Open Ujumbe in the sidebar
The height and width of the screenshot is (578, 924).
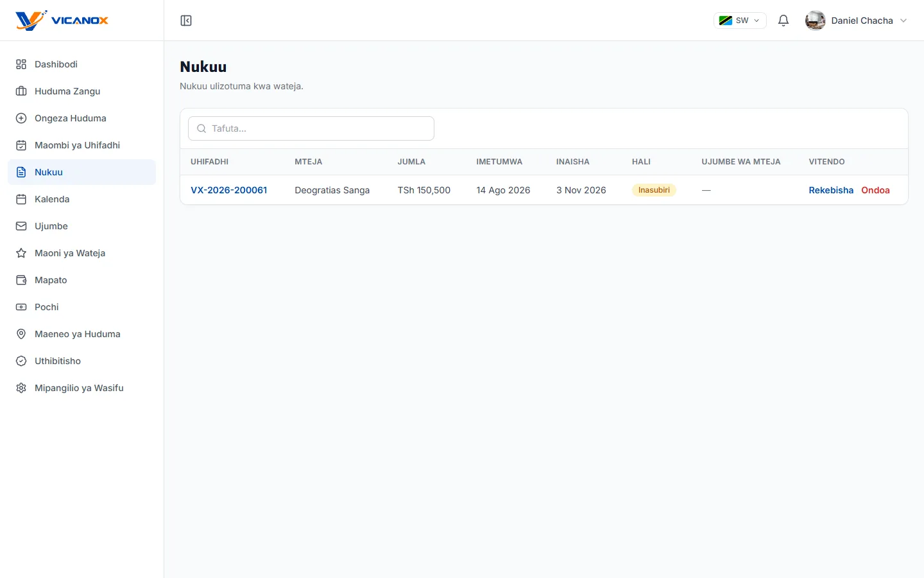pos(81,226)
